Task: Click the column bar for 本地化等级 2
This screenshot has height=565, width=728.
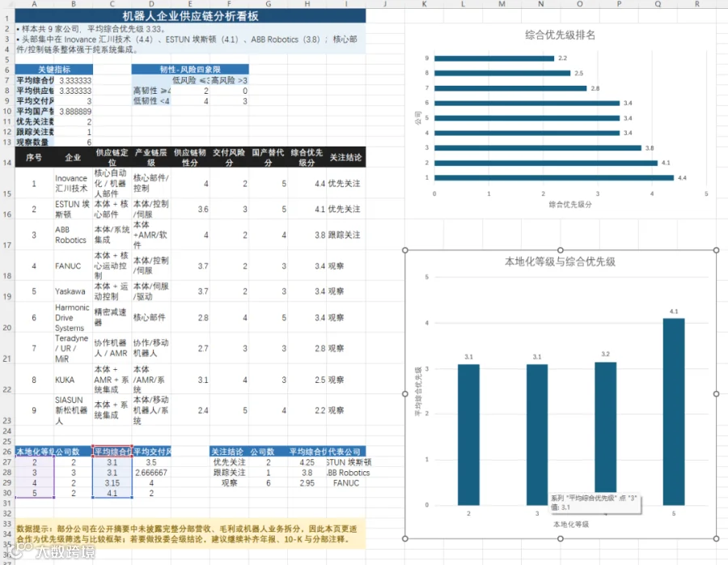Action: click(468, 435)
